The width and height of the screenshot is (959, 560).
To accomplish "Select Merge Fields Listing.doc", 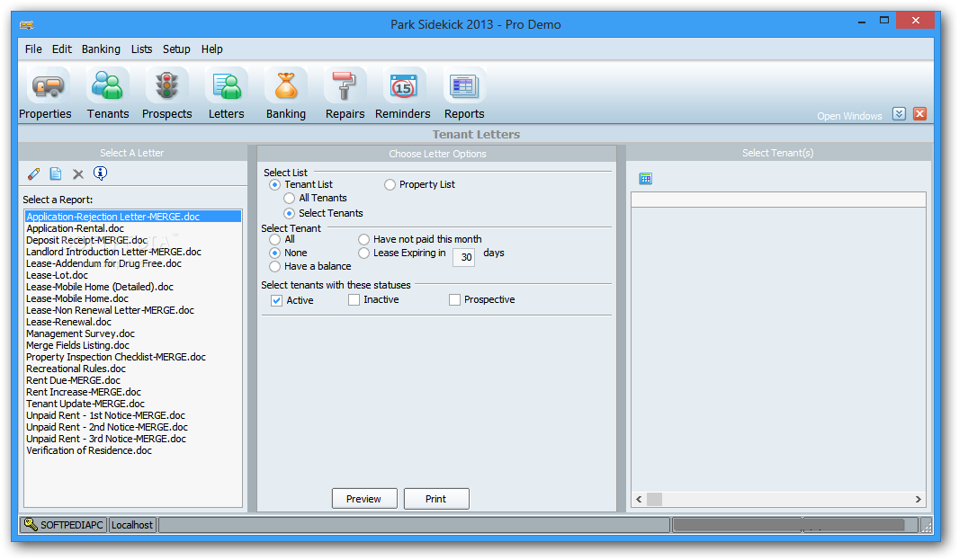I will coord(77,345).
